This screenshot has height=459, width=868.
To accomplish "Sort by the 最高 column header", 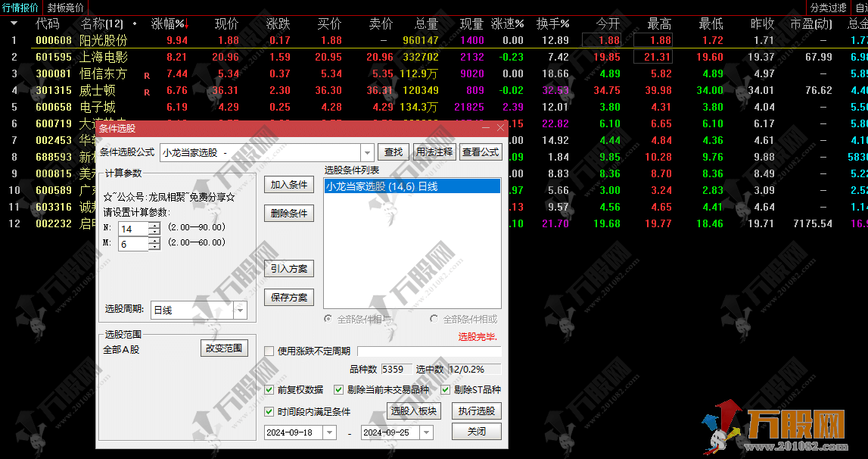I will 659,23.
